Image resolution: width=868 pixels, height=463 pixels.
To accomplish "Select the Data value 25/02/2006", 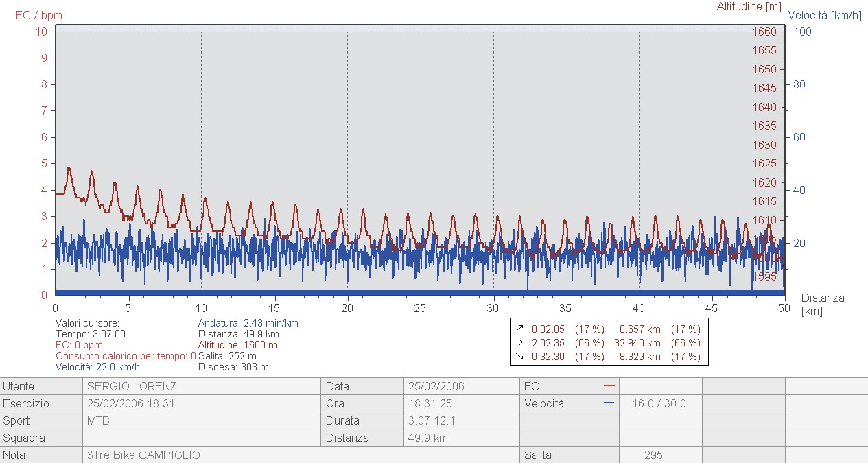I will 463,386.
